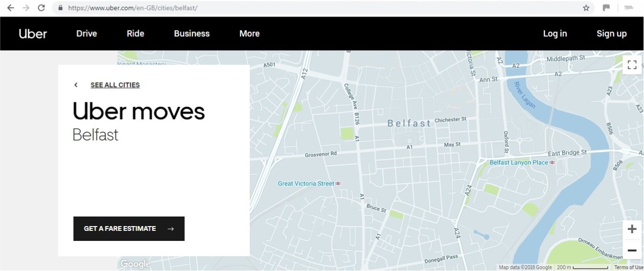Screen dimensions: 644x271
Task: Click the Bruce St map label
Action: tap(376, 208)
